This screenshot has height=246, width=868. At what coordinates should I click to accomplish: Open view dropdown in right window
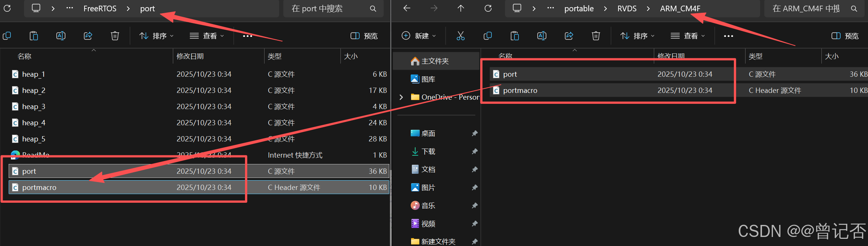tap(688, 36)
